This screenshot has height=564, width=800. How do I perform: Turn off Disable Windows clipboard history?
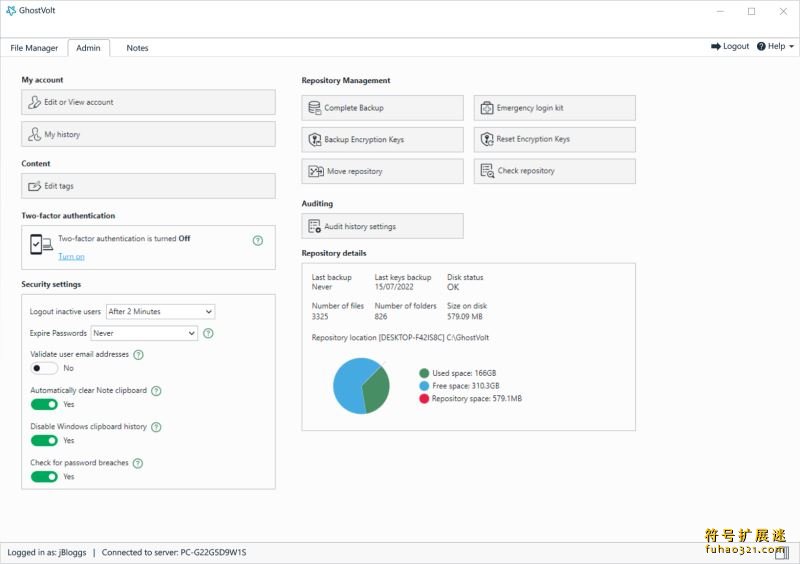[44, 440]
